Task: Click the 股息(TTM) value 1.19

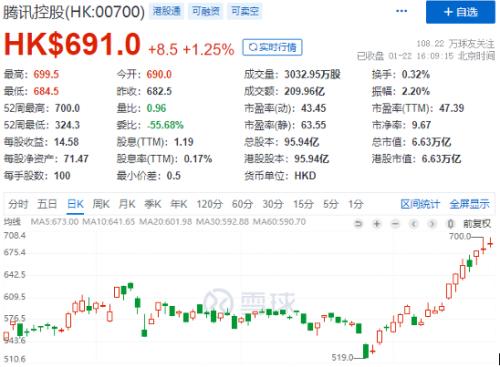Action: 184,142
